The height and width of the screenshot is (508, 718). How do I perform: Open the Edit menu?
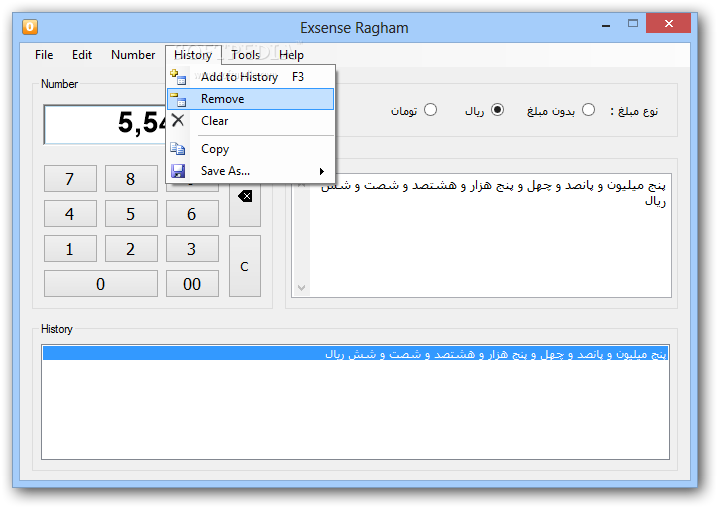(x=82, y=55)
